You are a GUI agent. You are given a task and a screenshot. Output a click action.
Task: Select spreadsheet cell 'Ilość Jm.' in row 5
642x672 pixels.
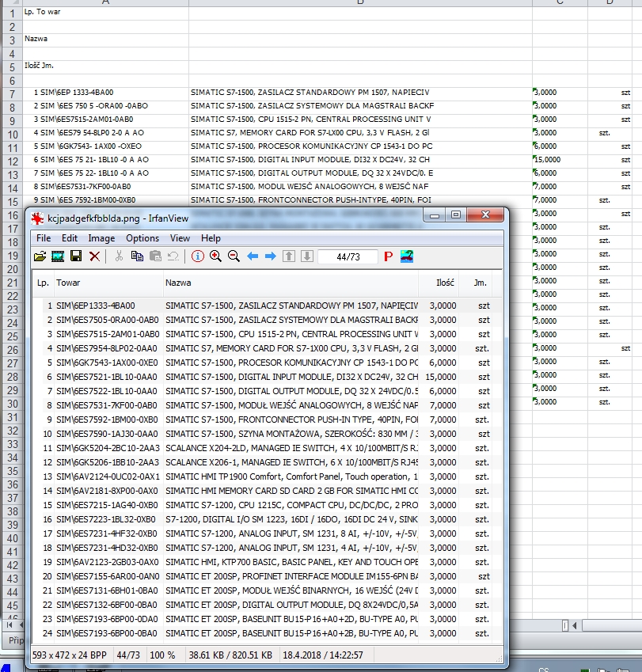[x=106, y=67]
